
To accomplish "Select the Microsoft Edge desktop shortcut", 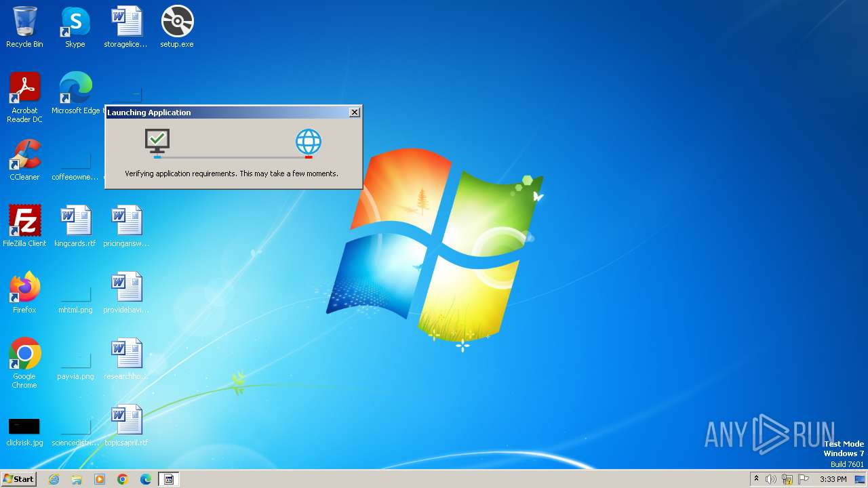I will (76, 94).
